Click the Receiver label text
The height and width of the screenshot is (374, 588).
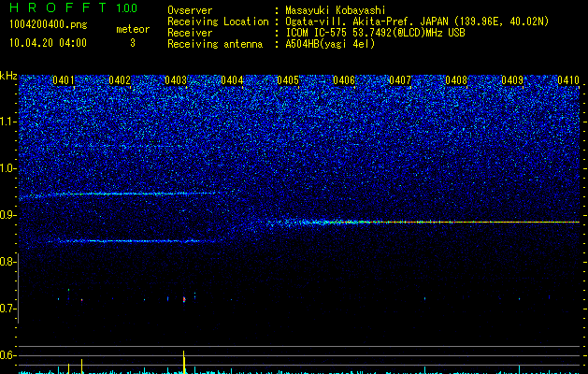pyautogui.click(x=190, y=33)
